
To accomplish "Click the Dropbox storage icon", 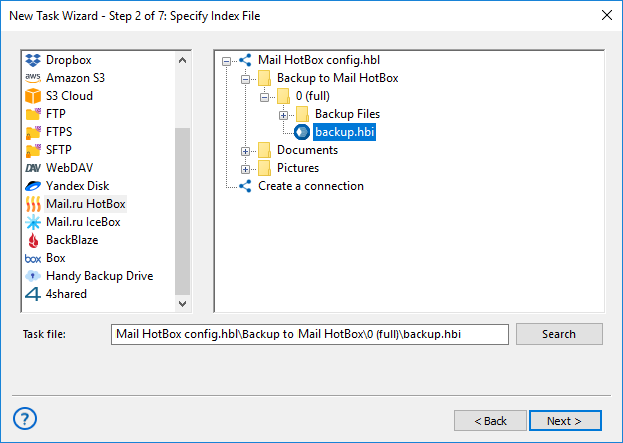I will (x=33, y=60).
